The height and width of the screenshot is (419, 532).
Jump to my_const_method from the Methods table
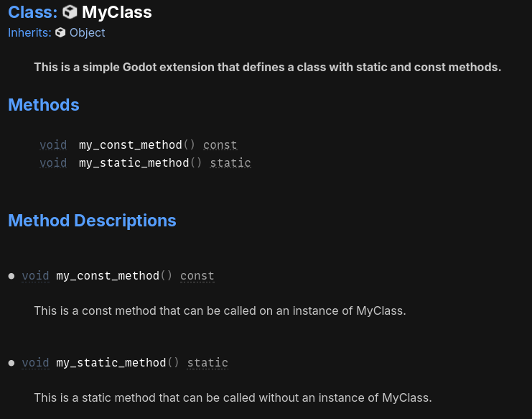pyautogui.click(x=131, y=145)
